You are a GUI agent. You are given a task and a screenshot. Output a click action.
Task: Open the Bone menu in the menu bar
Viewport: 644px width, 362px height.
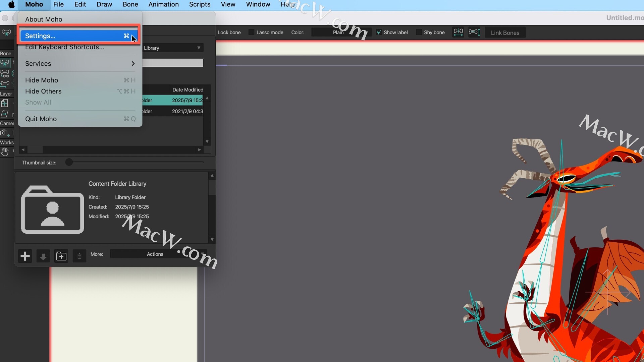130,4
